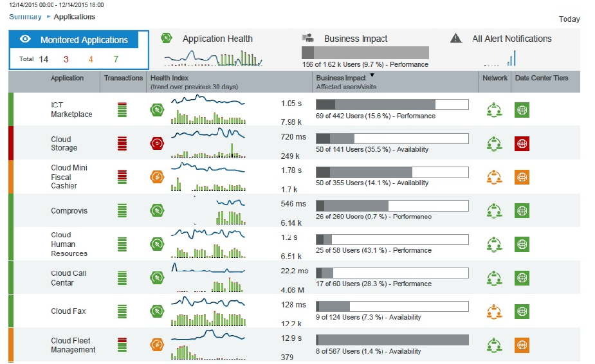Click the red Data Center Tiers icon for Cloud Storage
This screenshot has width=595, height=364.
(522, 143)
